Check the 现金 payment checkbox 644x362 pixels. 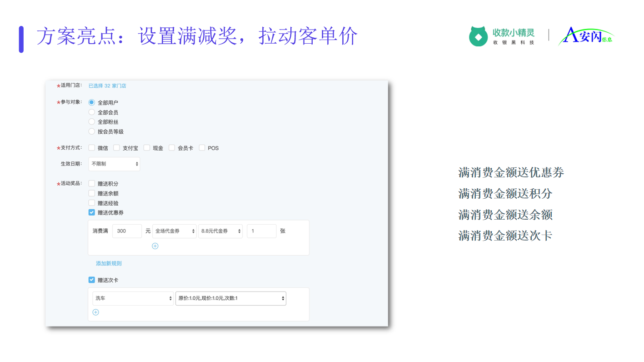[147, 148]
